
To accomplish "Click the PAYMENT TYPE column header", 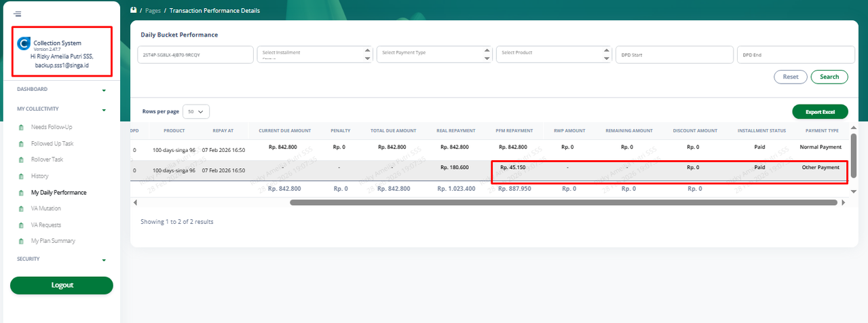I will 822,130.
